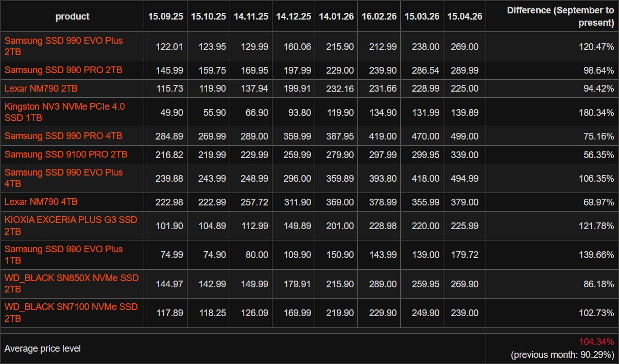The width and height of the screenshot is (619, 364).
Task: Select the Samsung SSD 990 PRO 4TB link
Action: (x=63, y=136)
